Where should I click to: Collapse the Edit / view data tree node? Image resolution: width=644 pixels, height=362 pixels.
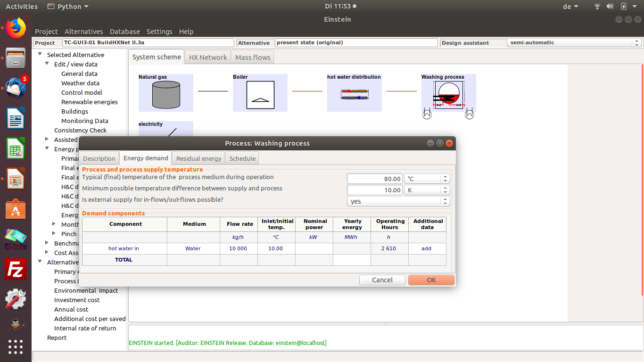pyautogui.click(x=47, y=64)
